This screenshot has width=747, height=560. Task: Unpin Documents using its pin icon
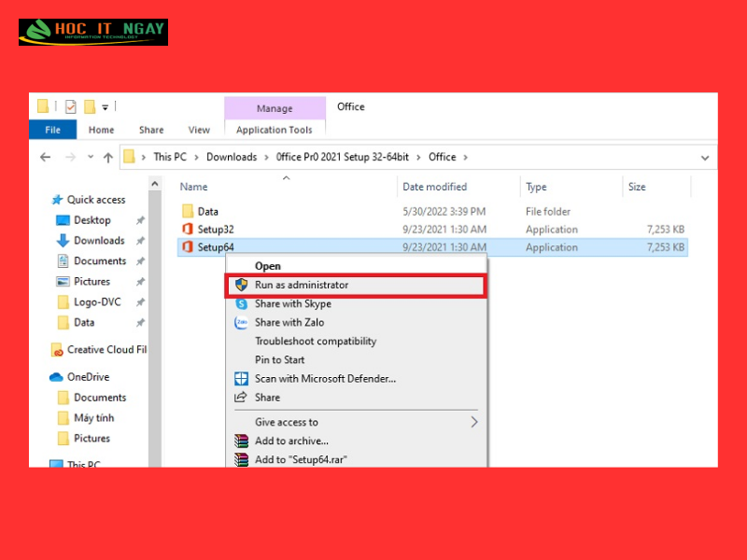click(x=140, y=261)
